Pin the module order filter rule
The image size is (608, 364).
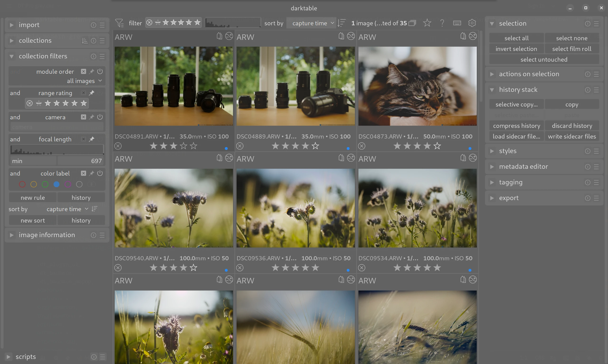(91, 72)
